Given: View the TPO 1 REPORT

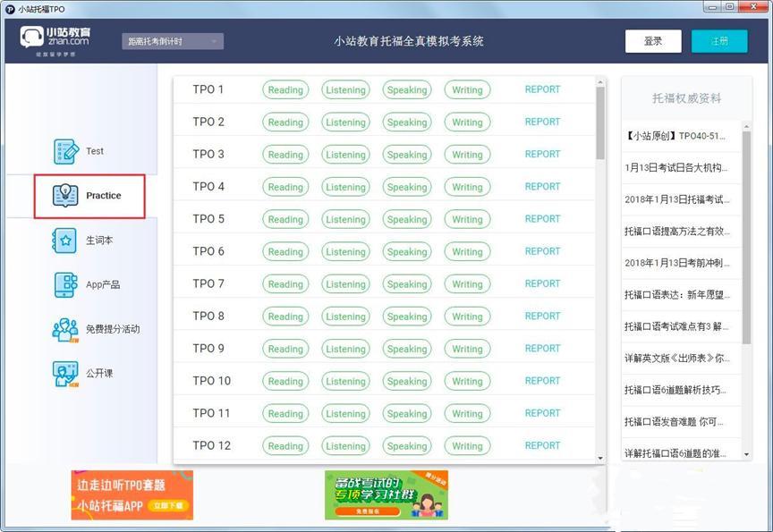Looking at the screenshot, I should tap(542, 89).
